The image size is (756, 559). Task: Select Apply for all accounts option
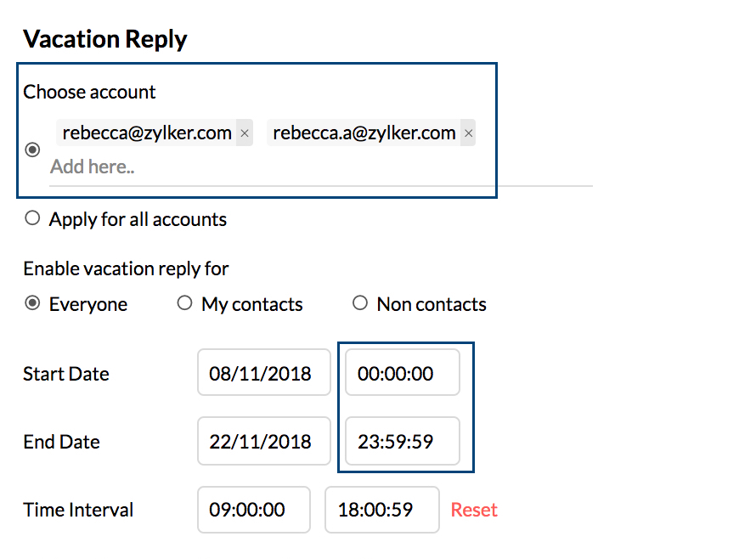32,218
